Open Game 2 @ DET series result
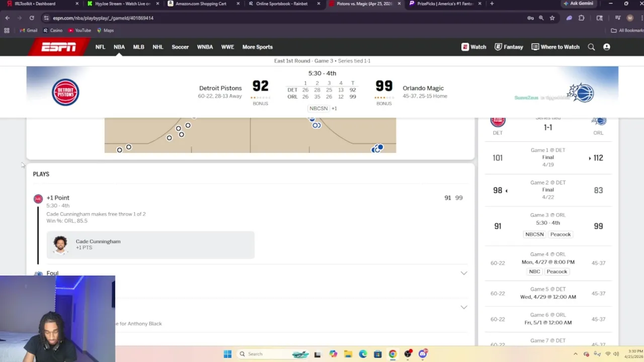The width and height of the screenshot is (644, 362). pyautogui.click(x=548, y=190)
